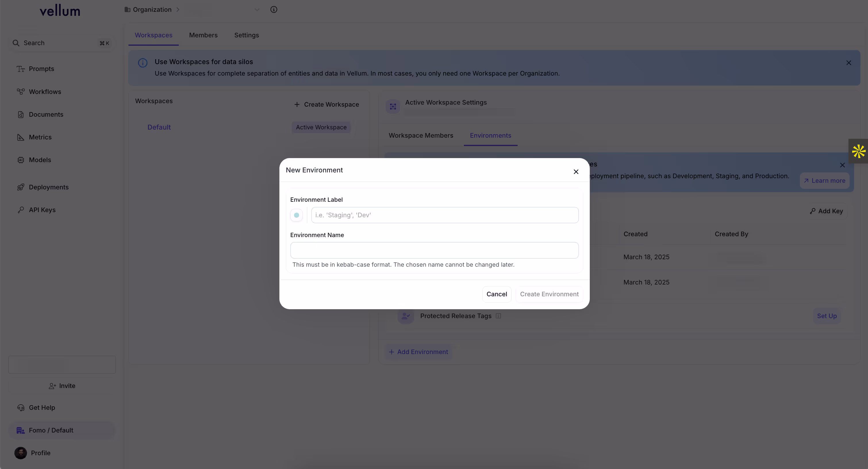Click the yellow asterisk widget icon

(858, 151)
